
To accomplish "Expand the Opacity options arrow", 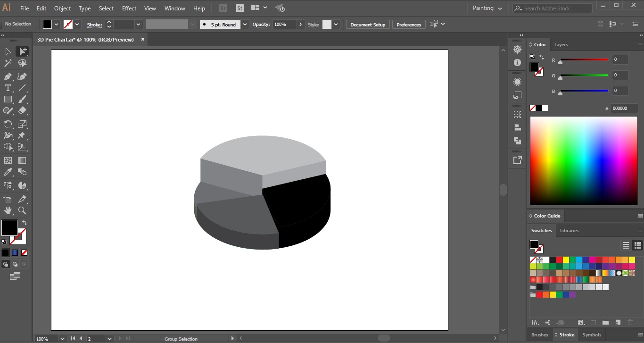I will coord(301,25).
